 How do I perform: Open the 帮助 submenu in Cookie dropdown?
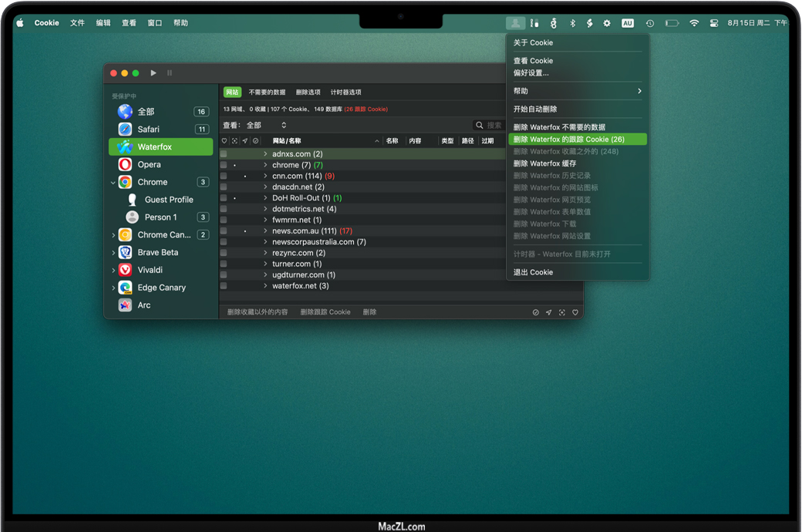[x=578, y=91]
